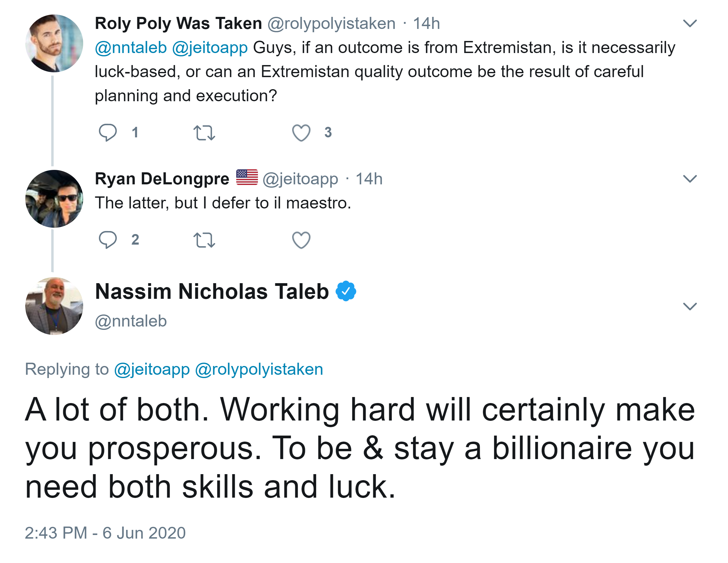Like the Roly Poly Was Taken tweet
This screenshot has width=728, height=563.
[301, 133]
